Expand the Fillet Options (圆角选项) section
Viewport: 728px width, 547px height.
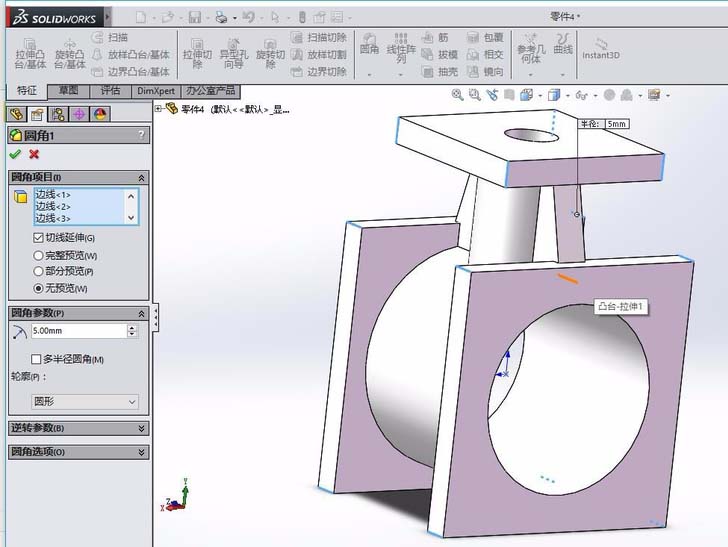(142, 452)
